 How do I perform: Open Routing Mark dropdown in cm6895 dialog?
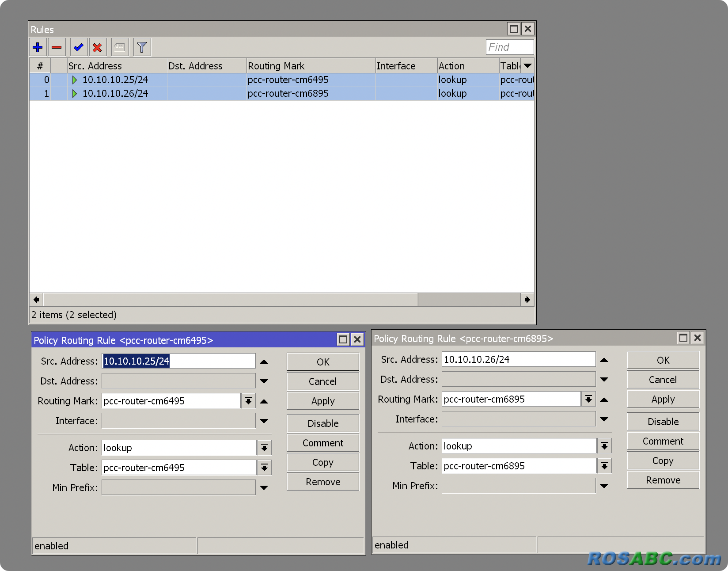coord(589,399)
